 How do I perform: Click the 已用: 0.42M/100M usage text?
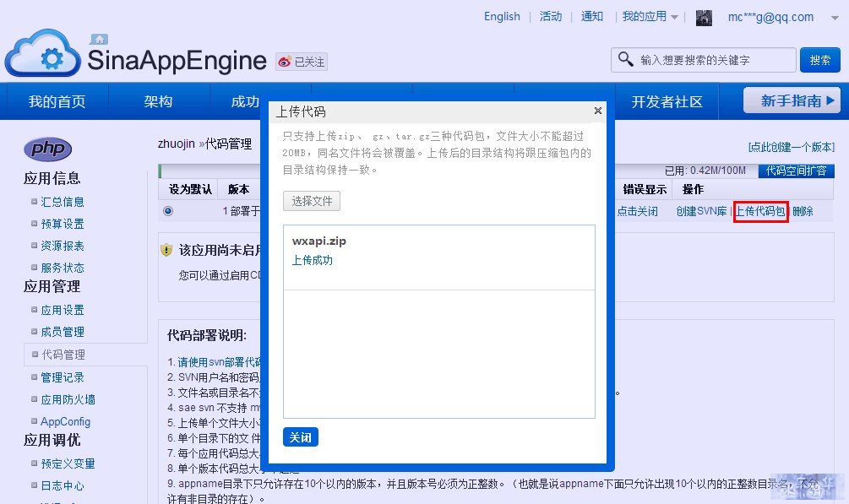705,171
